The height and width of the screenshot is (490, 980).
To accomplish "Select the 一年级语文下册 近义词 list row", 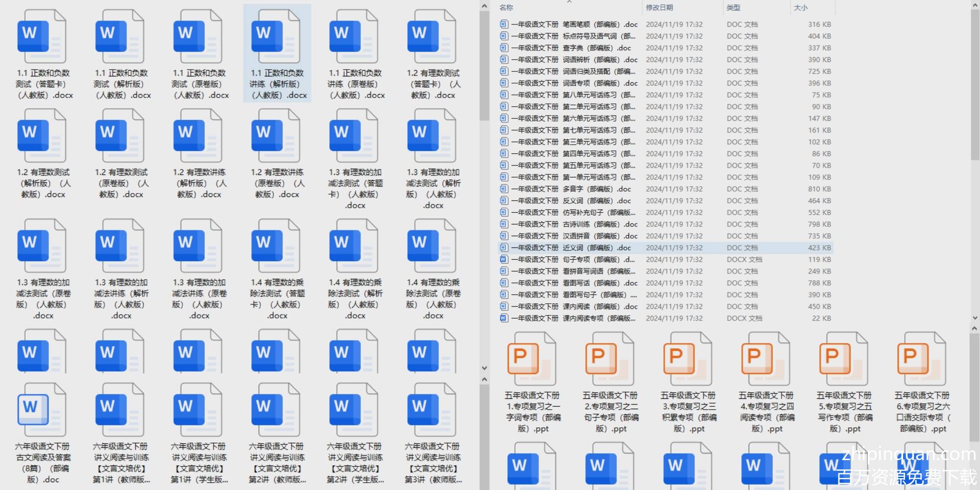I will click(x=573, y=248).
